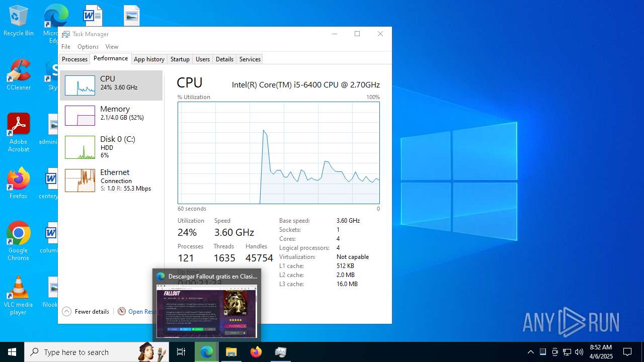This screenshot has width=644, height=362.
Task: Open File Explorer from the taskbar
Action: 231,352
